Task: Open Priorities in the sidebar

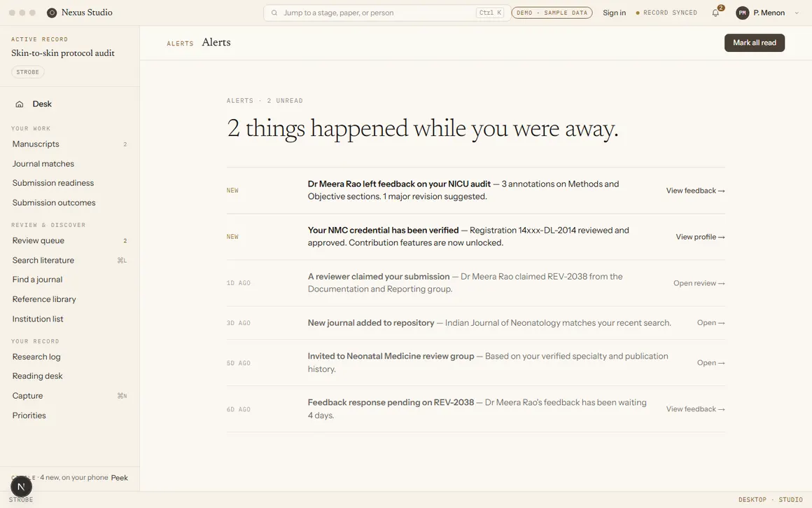Action: click(70, 416)
